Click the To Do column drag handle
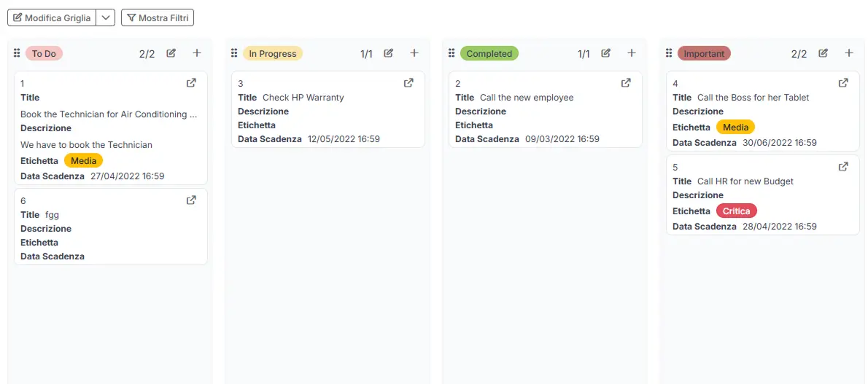 coord(17,53)
